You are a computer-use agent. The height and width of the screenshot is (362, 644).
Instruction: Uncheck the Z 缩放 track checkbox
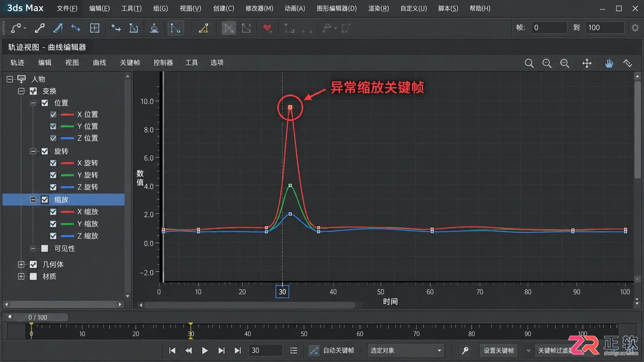53,236
